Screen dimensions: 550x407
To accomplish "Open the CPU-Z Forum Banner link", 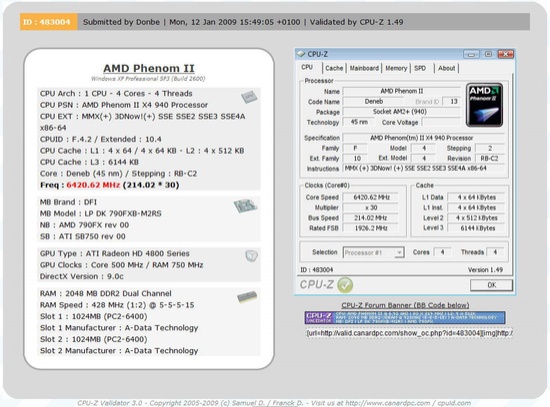I will [x=405, y=305].
